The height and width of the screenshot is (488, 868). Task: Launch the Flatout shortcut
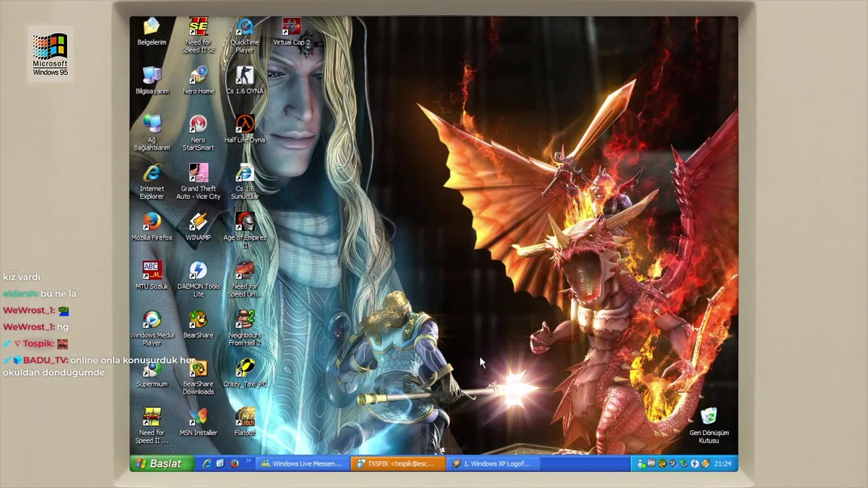click(x=245, y=423)
